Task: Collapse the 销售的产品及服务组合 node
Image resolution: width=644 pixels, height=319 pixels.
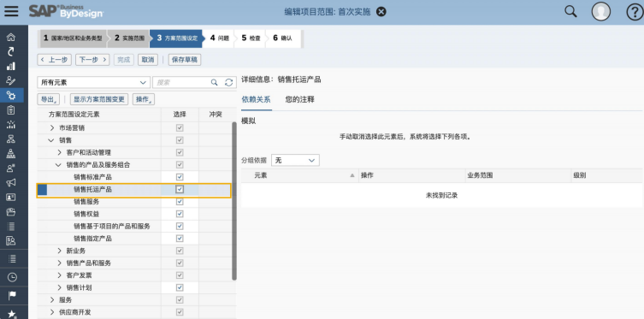Action: pos(59,165)
